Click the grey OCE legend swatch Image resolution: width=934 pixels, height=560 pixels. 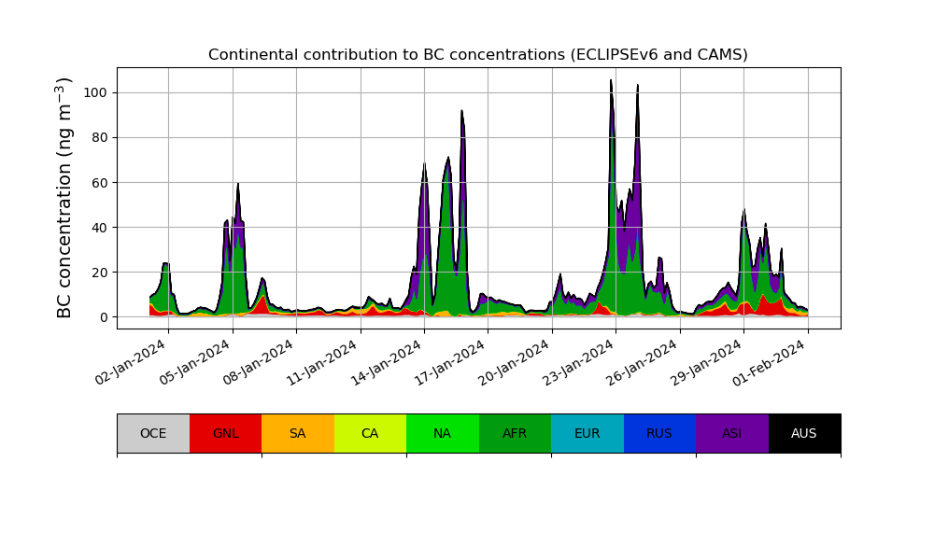(x=153, y=433)
